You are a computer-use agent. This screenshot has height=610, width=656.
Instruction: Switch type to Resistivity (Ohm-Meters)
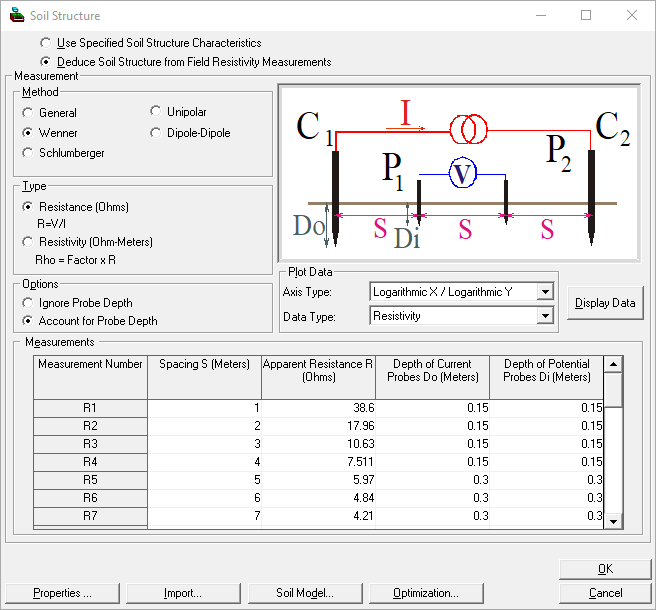tap(28, 242)
